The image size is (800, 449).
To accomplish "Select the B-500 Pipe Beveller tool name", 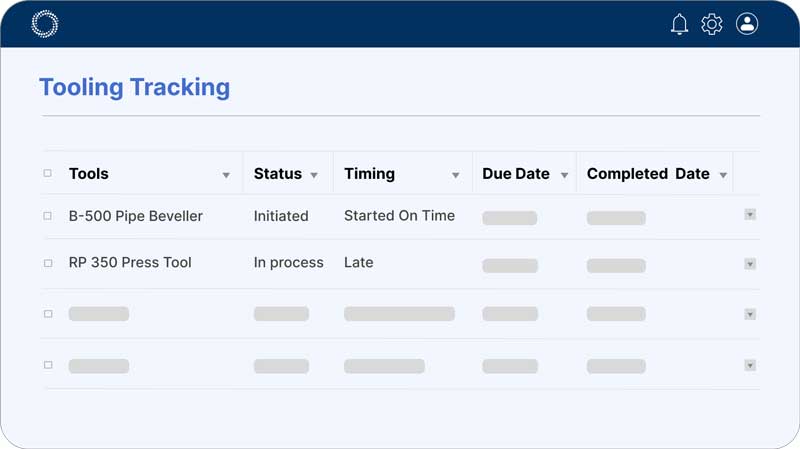I will (135, 216).
